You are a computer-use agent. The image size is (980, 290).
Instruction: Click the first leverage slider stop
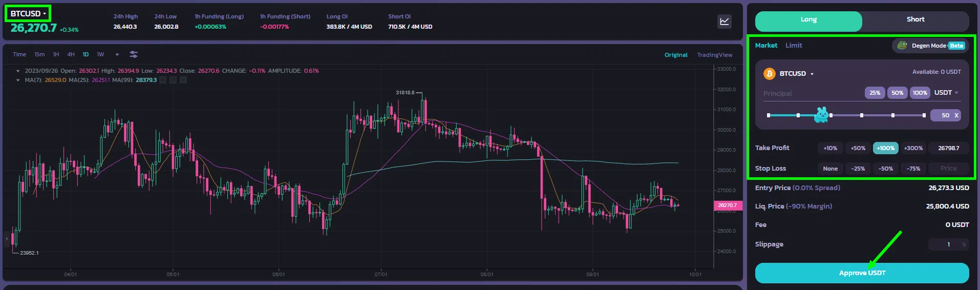pos(769,115)
